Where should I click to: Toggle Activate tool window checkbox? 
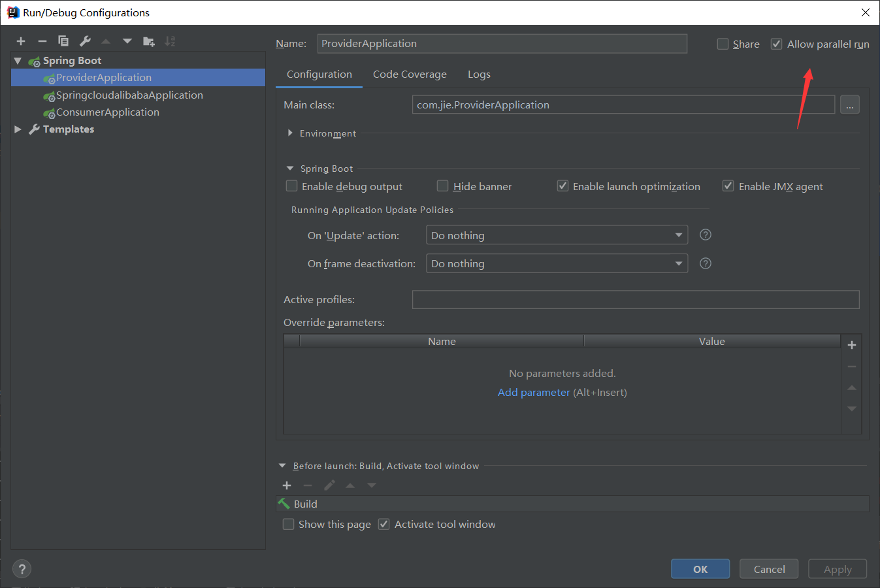click(384, 524)
